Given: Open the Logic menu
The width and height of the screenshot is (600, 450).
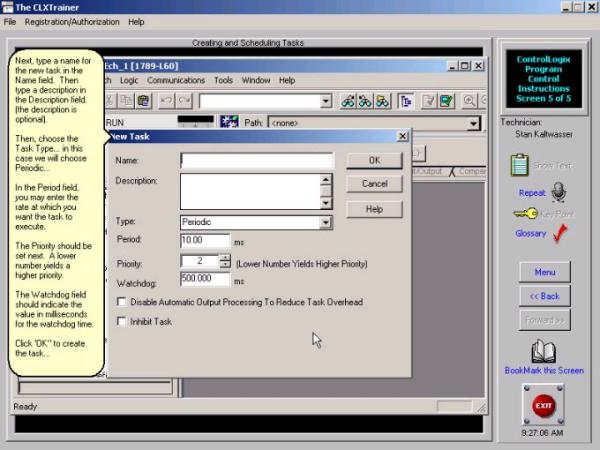Looking at the screenshot, I should [129, 80].
